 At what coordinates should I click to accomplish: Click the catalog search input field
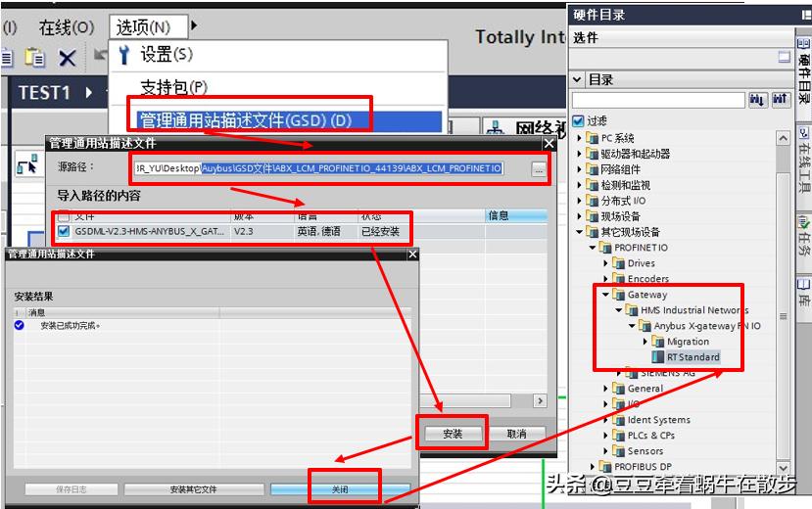point(658,100)
